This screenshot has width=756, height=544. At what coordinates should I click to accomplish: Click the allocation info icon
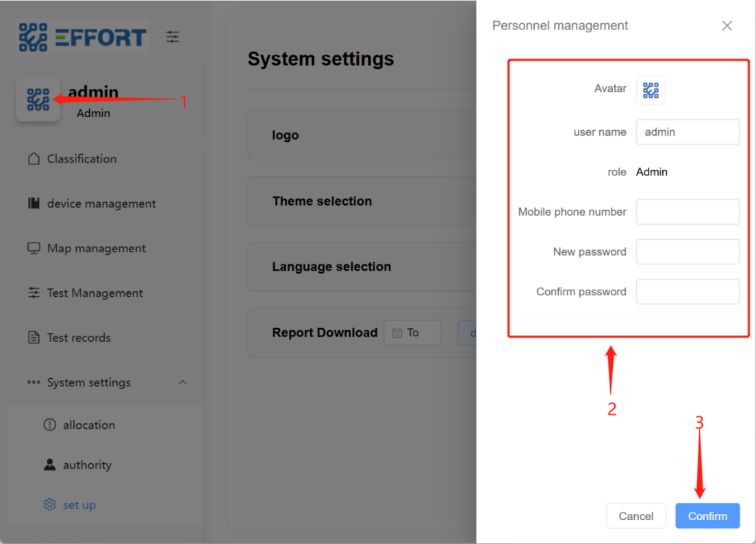click(x=49, y=425)
